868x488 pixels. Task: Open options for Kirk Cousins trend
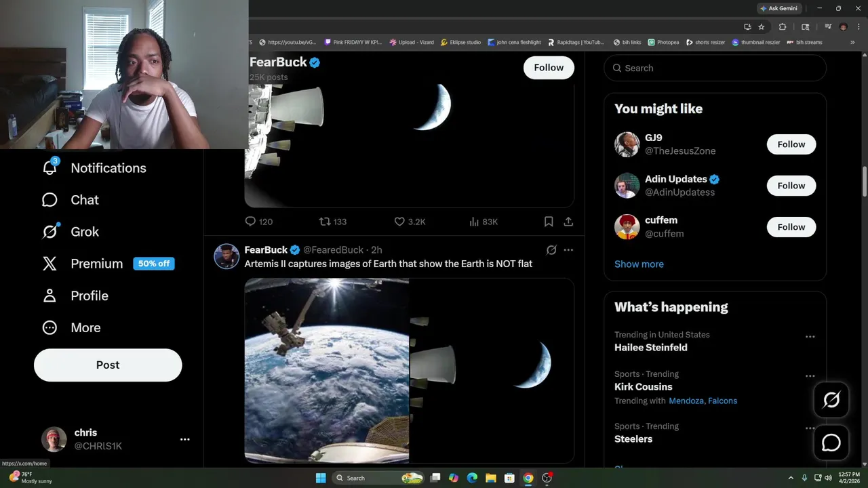(810, 376)
